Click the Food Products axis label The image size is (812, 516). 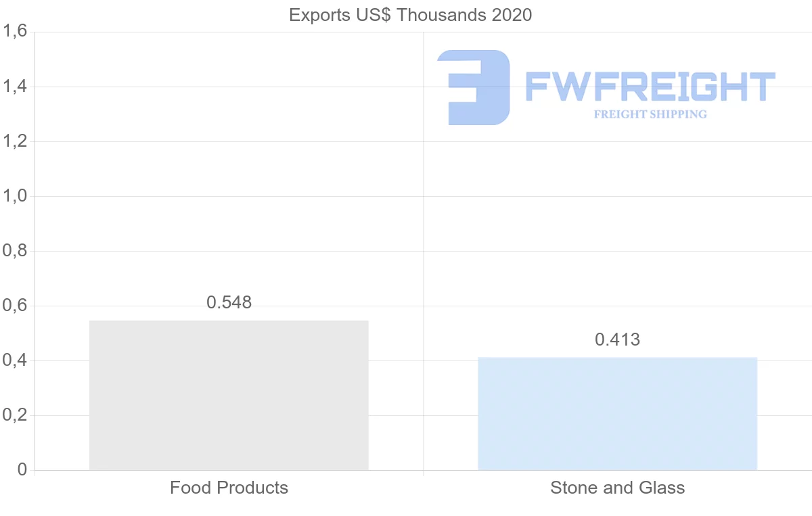click(x=229, y=488)
